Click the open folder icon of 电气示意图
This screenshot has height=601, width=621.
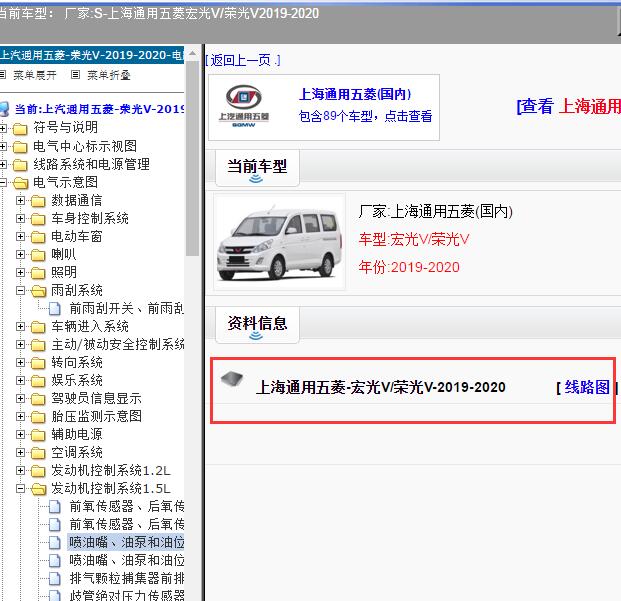20,183
